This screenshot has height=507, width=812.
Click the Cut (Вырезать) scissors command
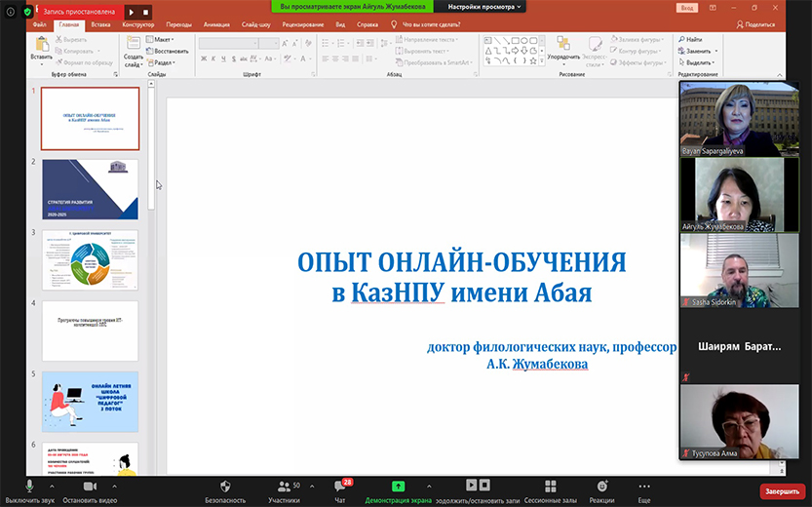71,39
